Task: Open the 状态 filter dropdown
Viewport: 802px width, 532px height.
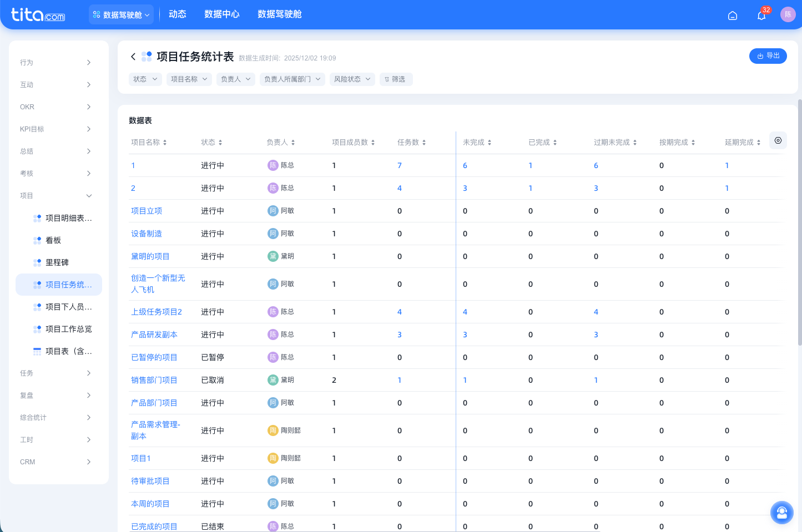Action: click(x=145, y=79)
